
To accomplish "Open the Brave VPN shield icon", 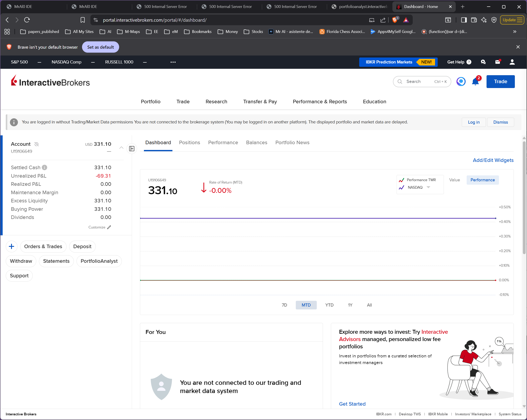I will tap(494, 20).
